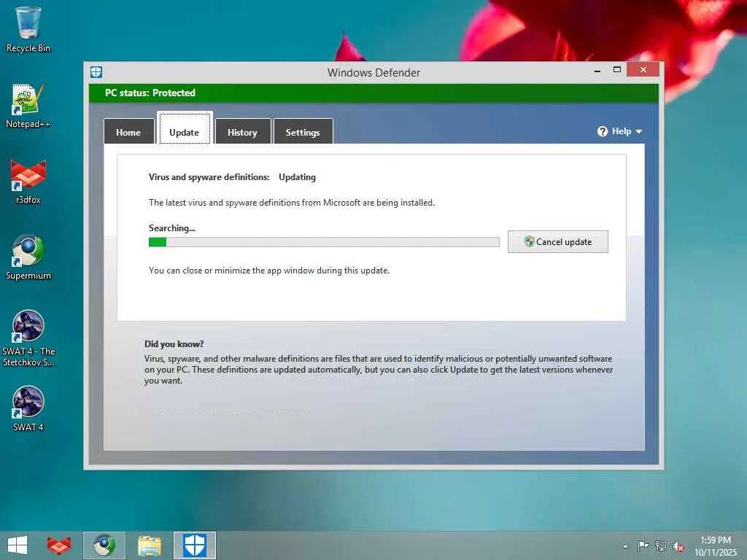This screenshot has height=560, width=747.
Task: Open the History tab
Action: click(242, 131)
